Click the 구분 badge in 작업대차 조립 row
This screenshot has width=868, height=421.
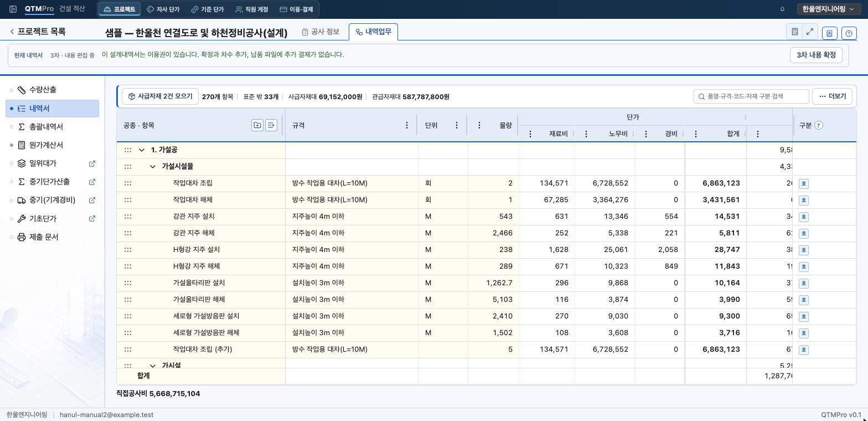(x=804, y=183)
